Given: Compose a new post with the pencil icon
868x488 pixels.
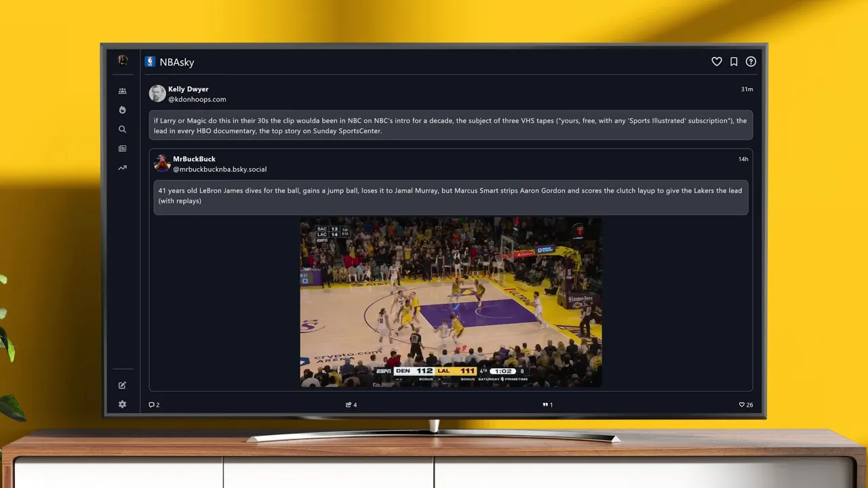Looking at the screenshot, I should pos(122,386).
